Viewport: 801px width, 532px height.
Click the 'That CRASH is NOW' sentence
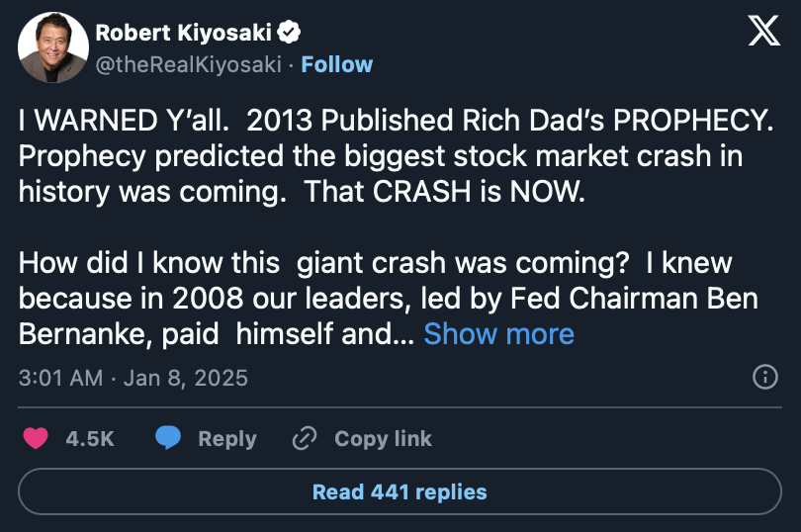444,192
